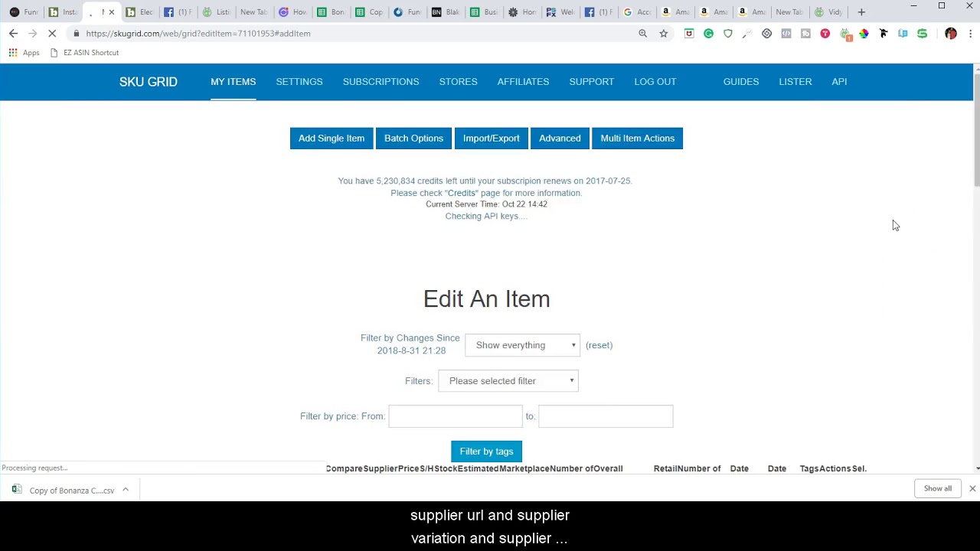Go to SUBSCRIPTIONS page
The image size is (980, 551).
tap(381, 82)
